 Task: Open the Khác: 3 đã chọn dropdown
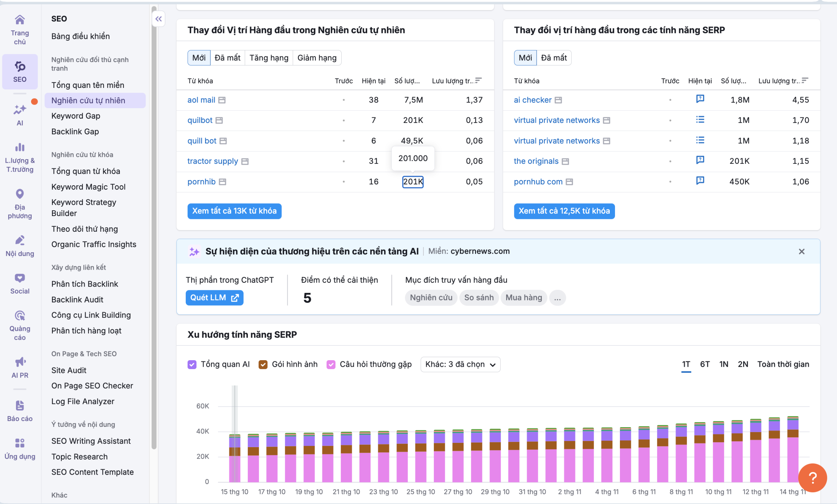[x=460, y=364]
